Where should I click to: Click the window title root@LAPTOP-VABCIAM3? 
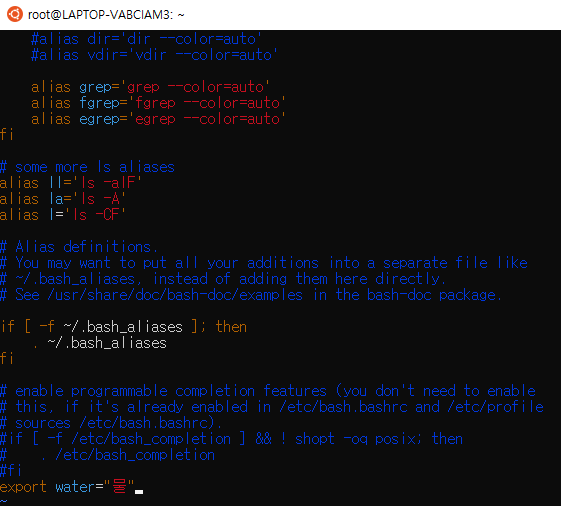106,15
